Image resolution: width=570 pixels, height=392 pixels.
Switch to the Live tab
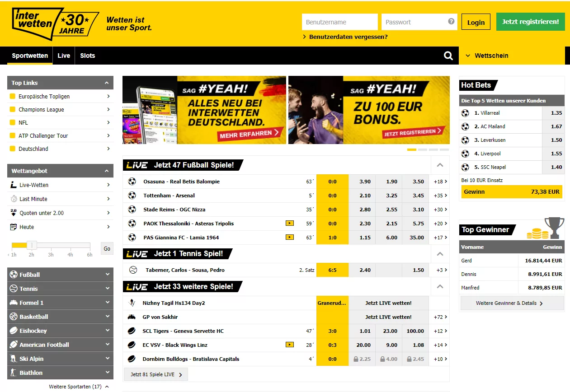coord(64,56)
